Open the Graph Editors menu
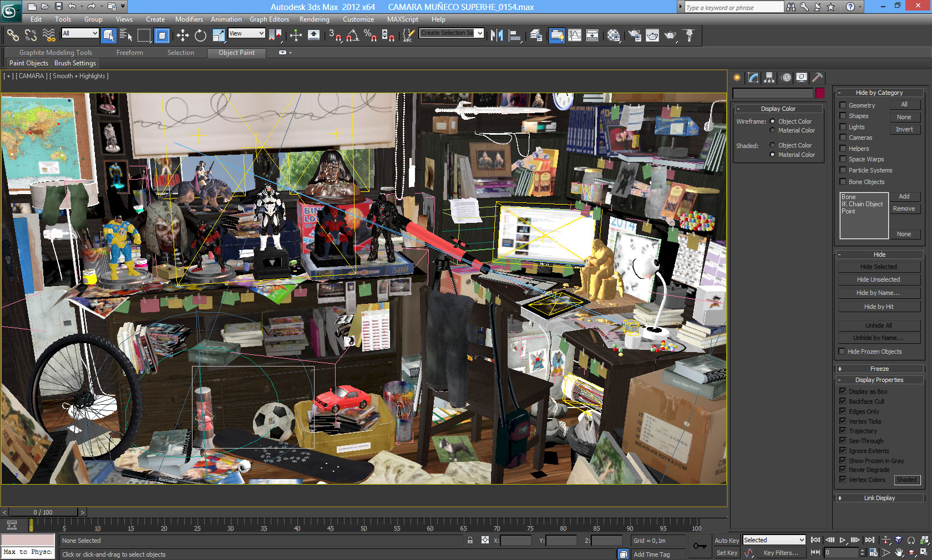The width and height of the screenshot is (932, 560). click(269, 19)
